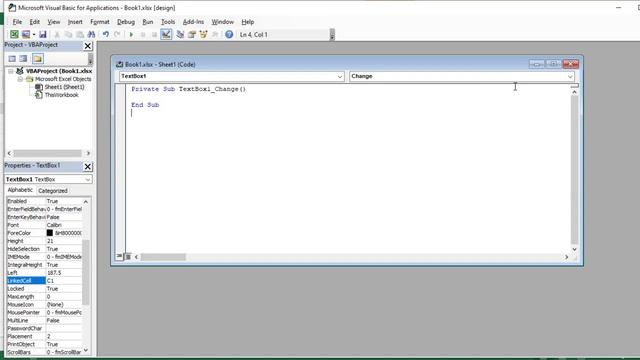Open the View menu
Image resolution: width=640 pixels, height=360 pixels.
click(53, 22)
